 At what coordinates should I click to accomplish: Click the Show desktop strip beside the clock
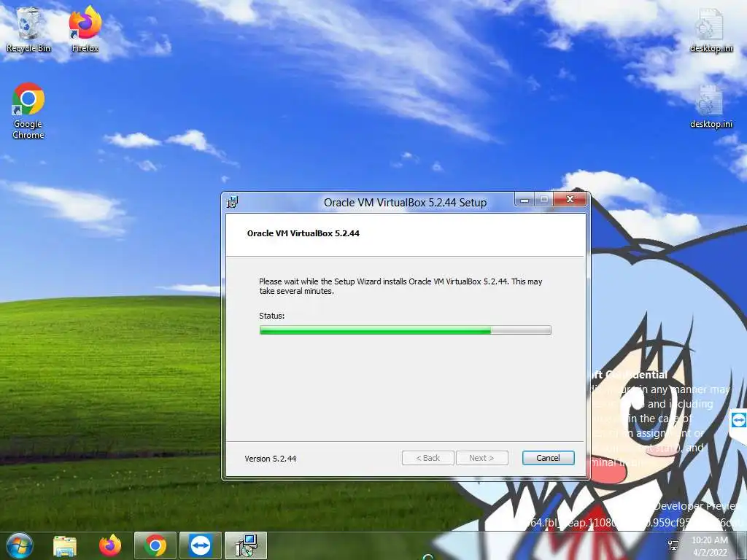pyautogui.click(x=742, y=546)
